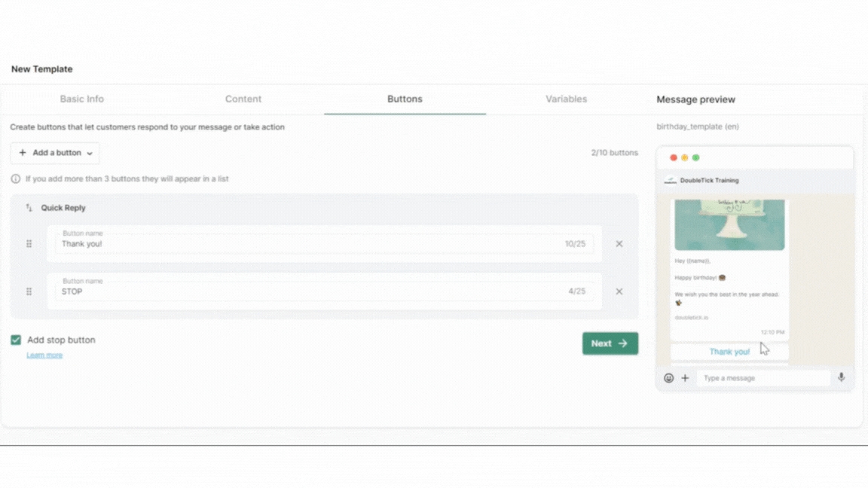Click the info icon beside the list hint
The width and height of the screenshot is (868, 488).
pyautogui.click(x=16, y=179)
